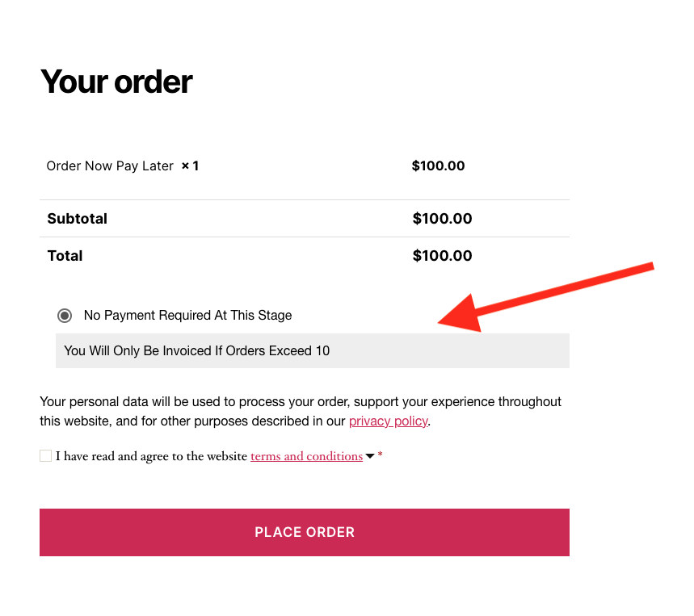Viewport: 694px width, 616px height.
Task: Click the product line price $100.00
Action: pyautogui.click(x=438, y=166)
